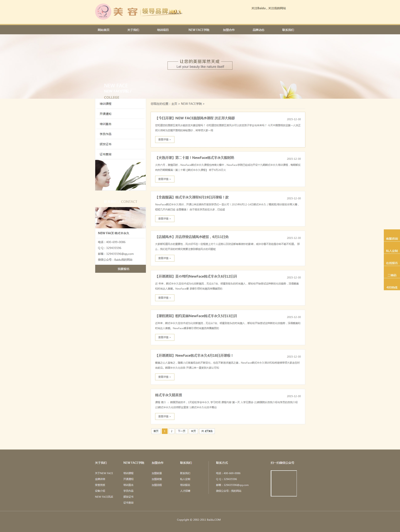Open the 客服咨询 floating side button

pos(392,236)
